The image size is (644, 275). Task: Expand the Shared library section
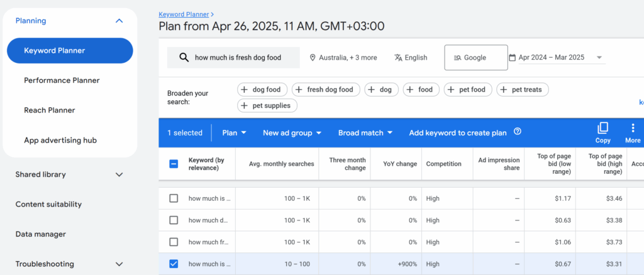(119, 175)
